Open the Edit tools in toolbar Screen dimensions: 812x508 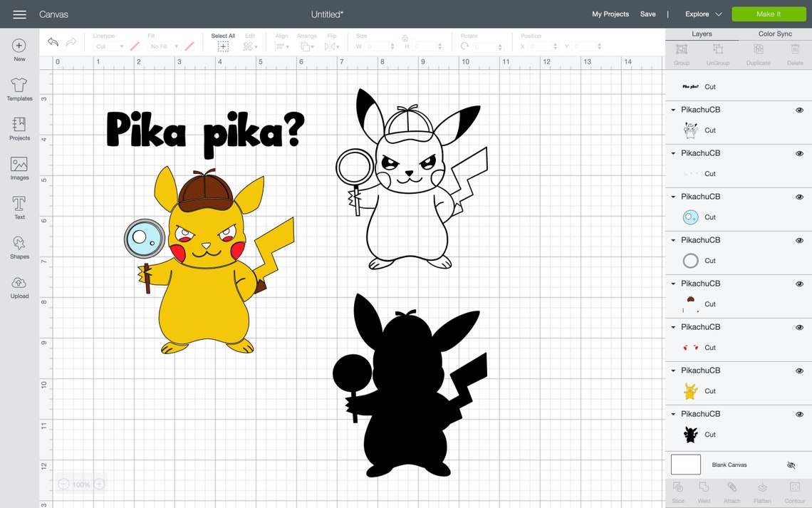click(x=250, y=46)
